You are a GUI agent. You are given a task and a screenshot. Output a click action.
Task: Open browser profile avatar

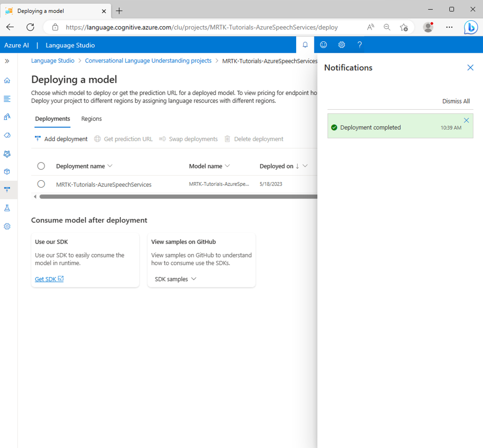428,27
